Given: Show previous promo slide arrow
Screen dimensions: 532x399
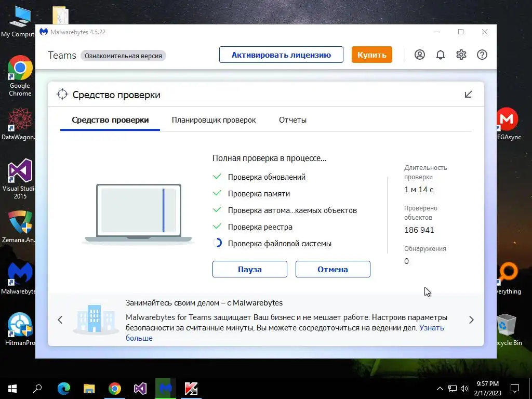Looking at the screenshot, I should coord(60,320).
